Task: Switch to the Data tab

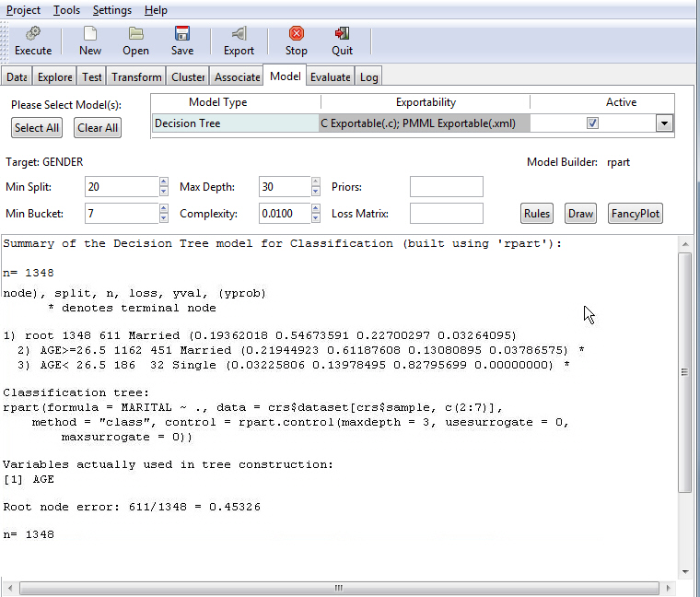Action: [17, 77]
